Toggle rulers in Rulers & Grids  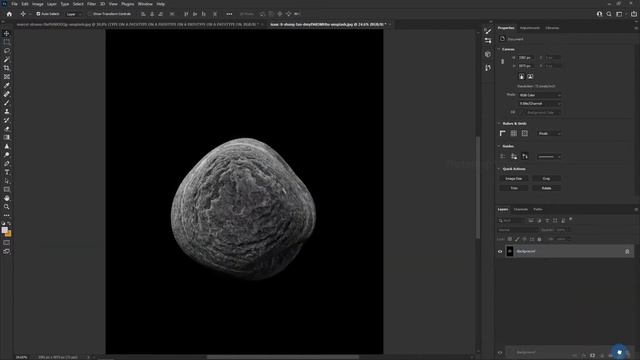pos(502,133)
